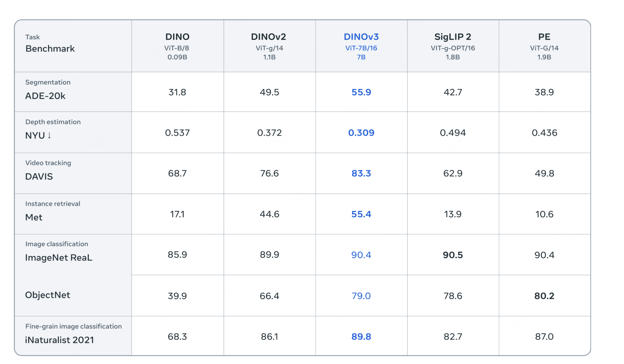Select SigLIP 2's bold 90.5 score
624x364 pixels.
(452, 255)
